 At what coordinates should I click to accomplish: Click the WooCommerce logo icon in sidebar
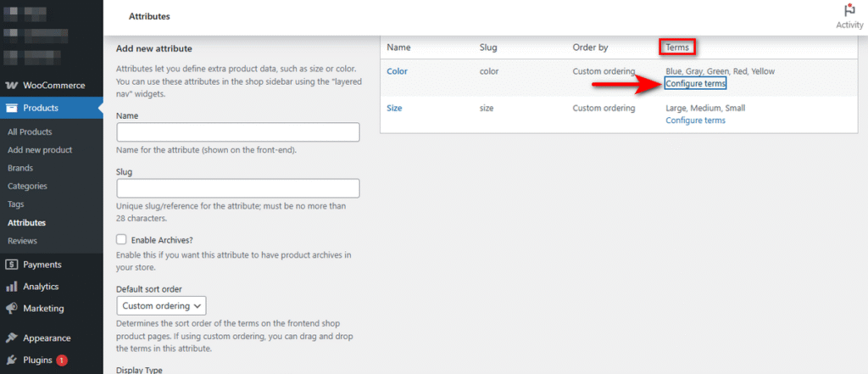tap(12, 86)
